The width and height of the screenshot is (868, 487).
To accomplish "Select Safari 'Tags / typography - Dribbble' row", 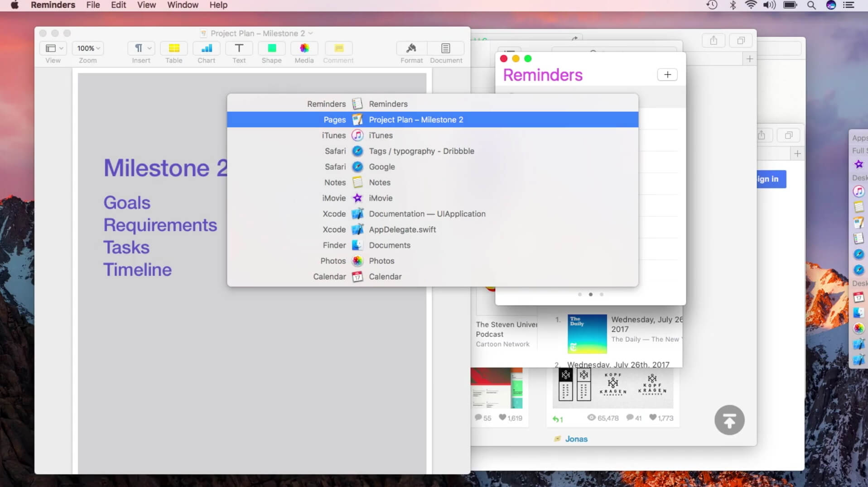I will tap(433, 151).
